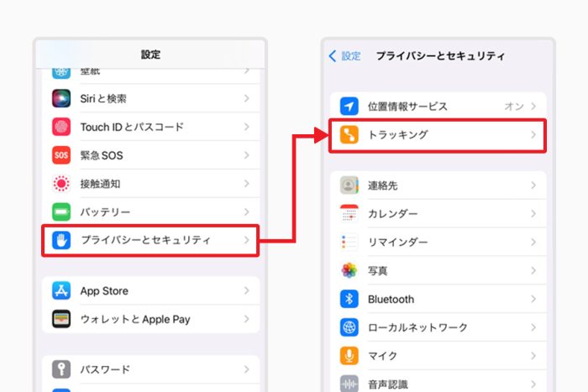
Task: Open the リマインダー privacy entry
Action: (x=437, y=243)
